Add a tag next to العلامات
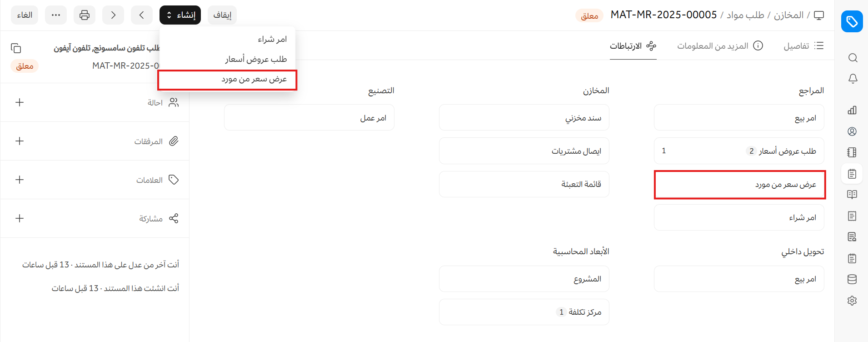 coord(20,180)
